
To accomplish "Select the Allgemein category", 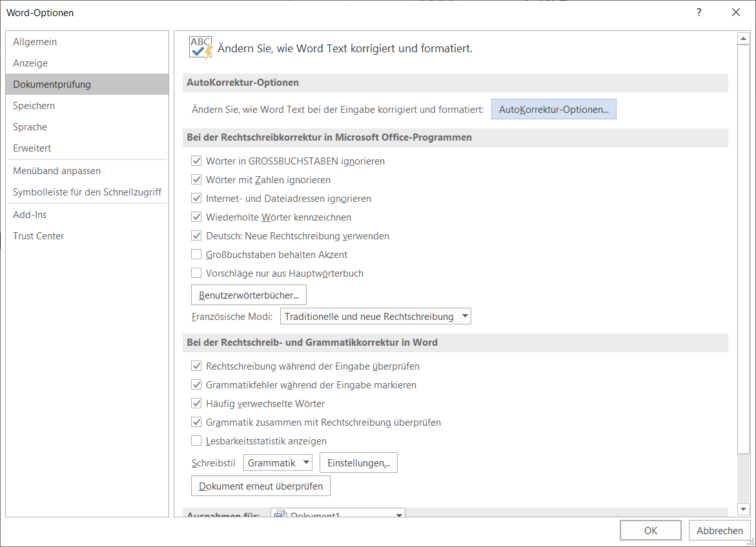I will (87, 42).
